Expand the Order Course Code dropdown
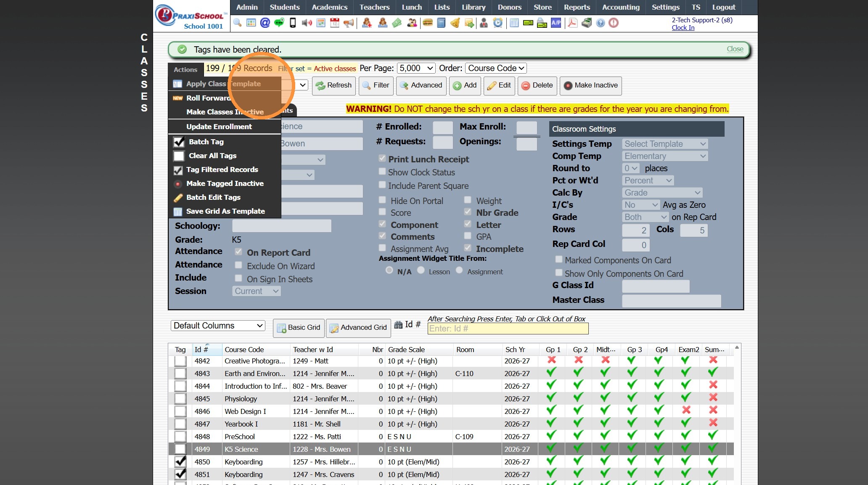The width and height of the screenshot is (868, 485). pyautogui.click(x=496, y=68)
